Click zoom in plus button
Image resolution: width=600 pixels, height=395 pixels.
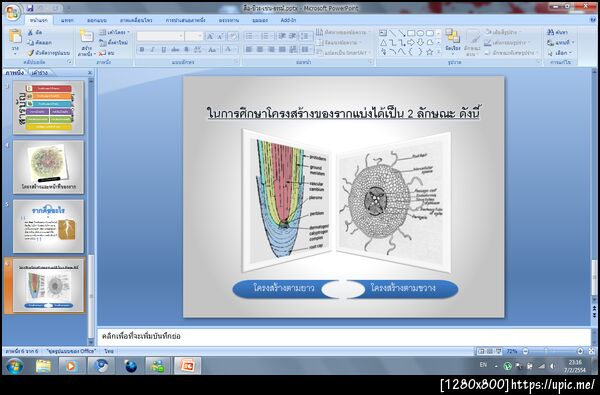(580, 351)
